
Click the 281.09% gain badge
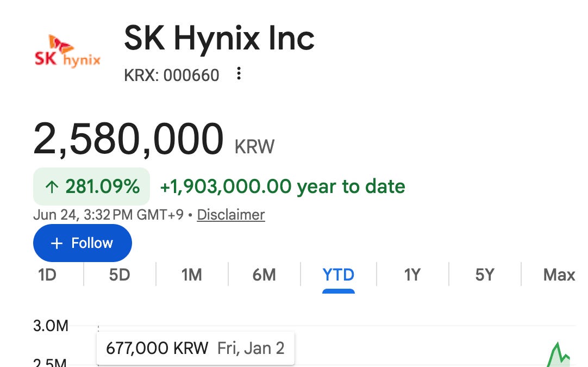point(91,186)
